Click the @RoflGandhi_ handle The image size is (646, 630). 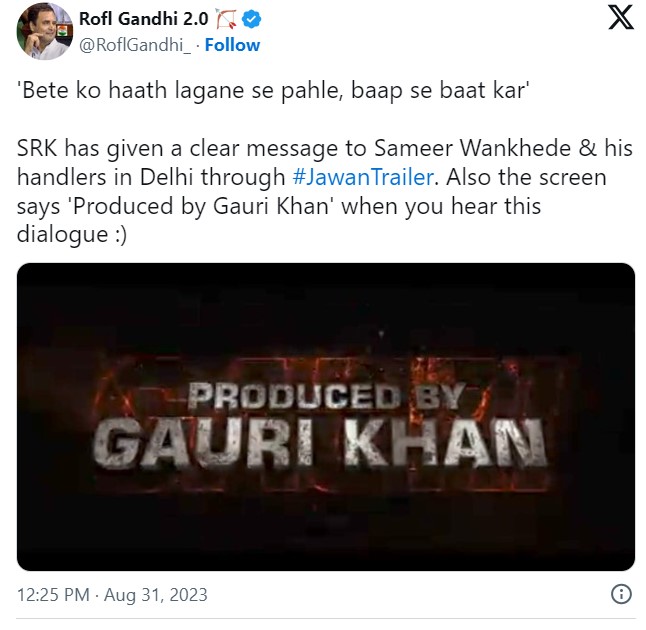135,45
